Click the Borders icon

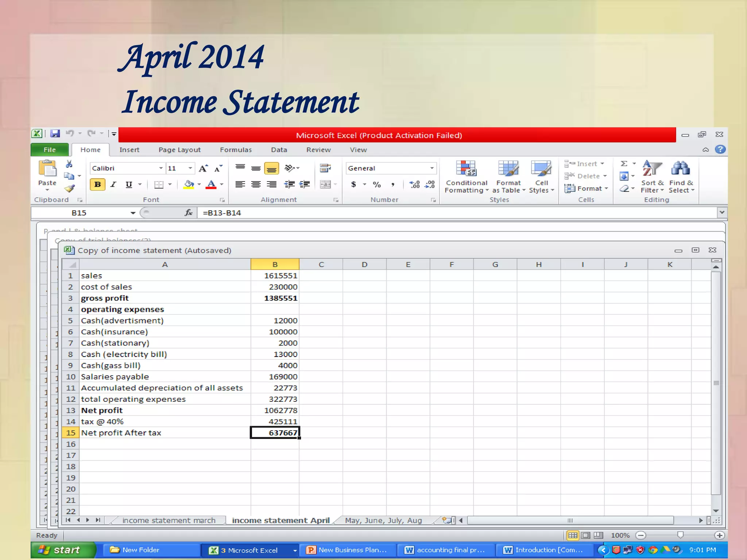[x=159, y=184]
